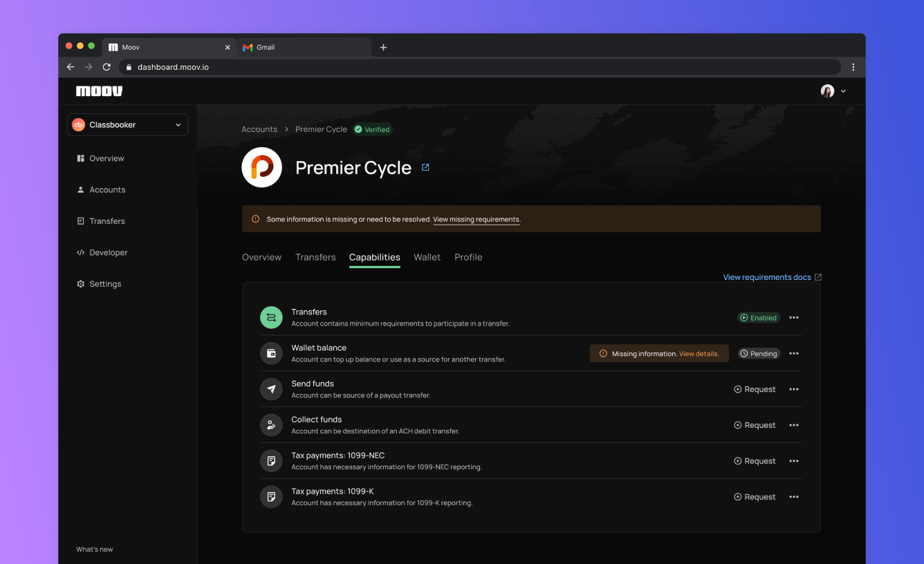Open more options for 1099-NEC row

794,461
